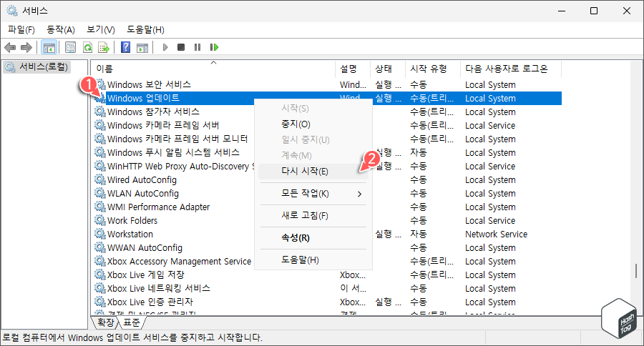Sort by the 상태 column header

coord(388,69)
